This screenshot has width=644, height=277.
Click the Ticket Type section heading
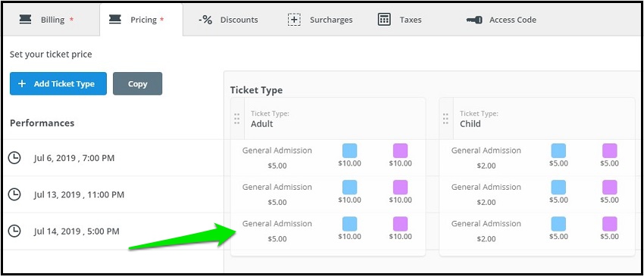point(256,90)
